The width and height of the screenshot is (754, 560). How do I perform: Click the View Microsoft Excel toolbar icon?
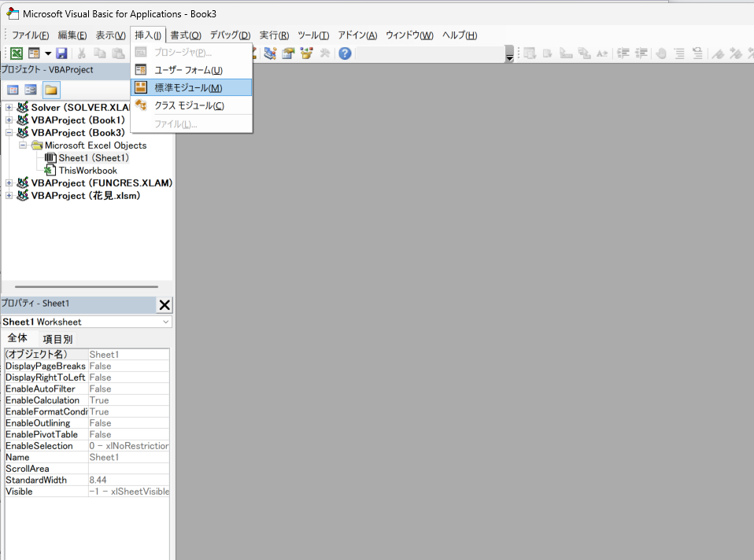click(16, 53)
